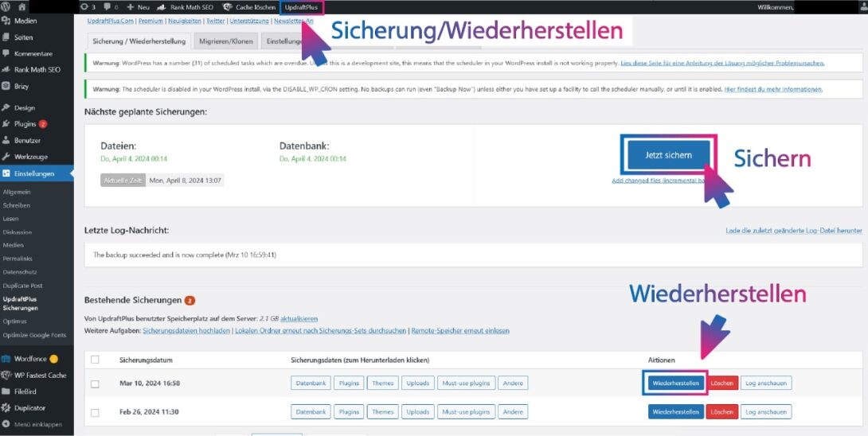Open Rank Math SEO in top admin bar
This screenshot has height=436, width=868.
(186, 7)
